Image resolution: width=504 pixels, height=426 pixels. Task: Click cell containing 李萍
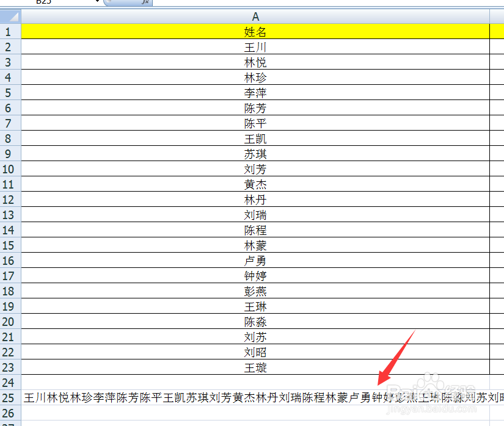255,92
